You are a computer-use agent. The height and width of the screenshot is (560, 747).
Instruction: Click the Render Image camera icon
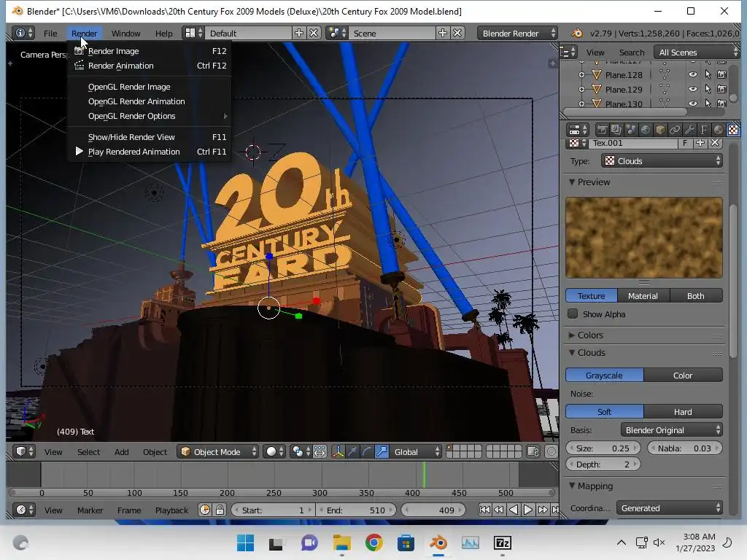[x=79, y=50]
